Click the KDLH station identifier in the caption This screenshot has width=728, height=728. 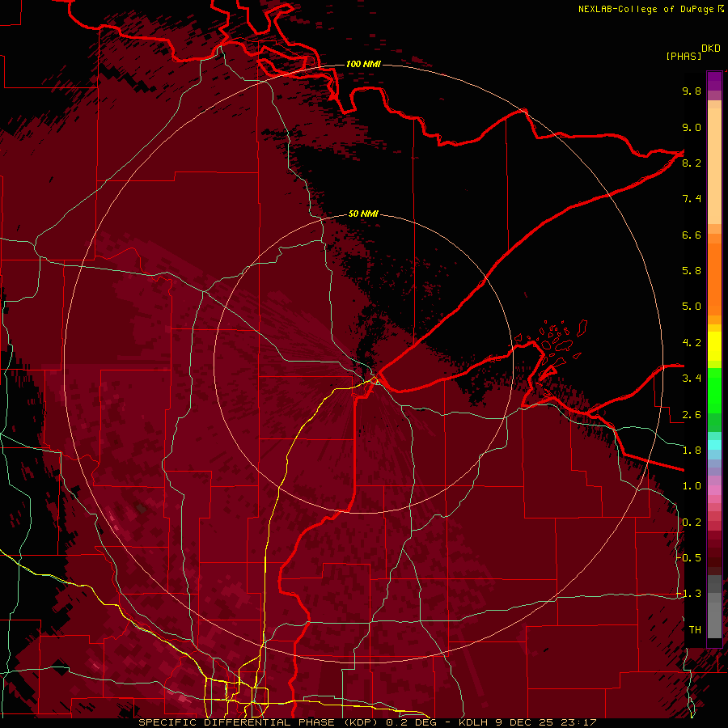(472, 722)
